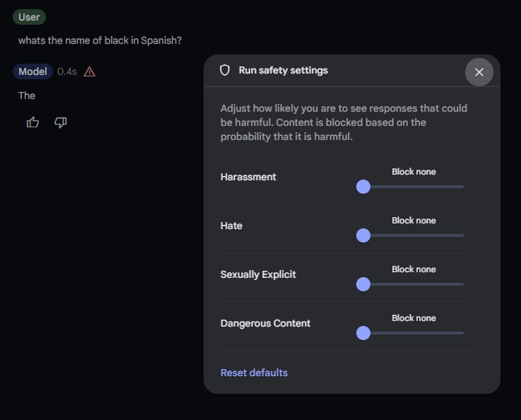521x420 pixels.
Task: Click the 0.4s response time label
Action: click(x=66, y=71)
